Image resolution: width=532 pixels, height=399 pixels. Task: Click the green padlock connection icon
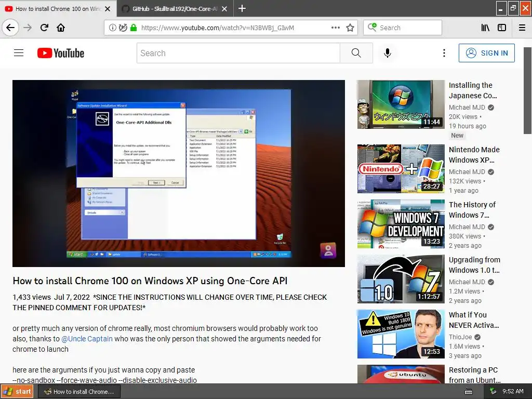(x=134, y=28)
